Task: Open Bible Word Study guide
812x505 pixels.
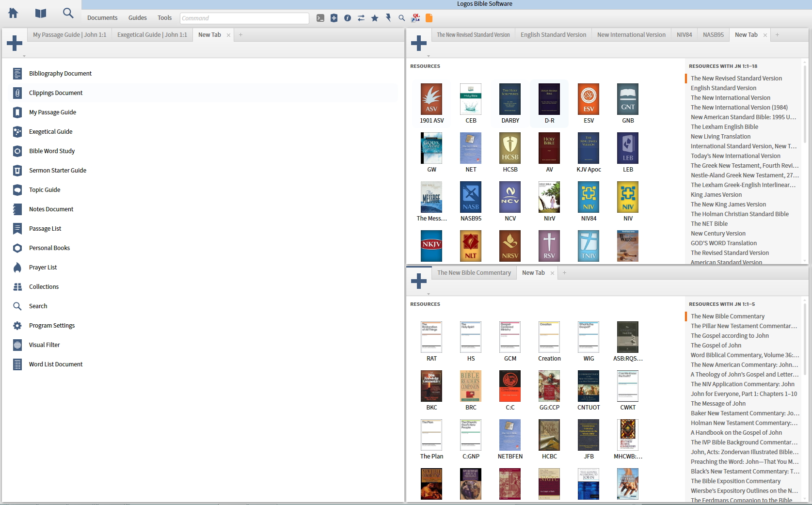Action: point(52,151)
